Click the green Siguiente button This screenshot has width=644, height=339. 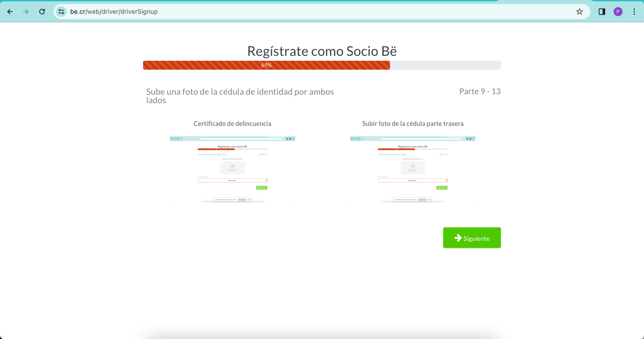coord(472,238)
